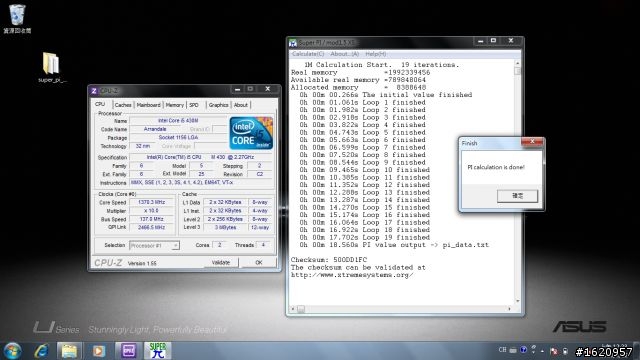Minimize the Super PI window
Screen dimensions: 640x360
(x=480, y=41)
